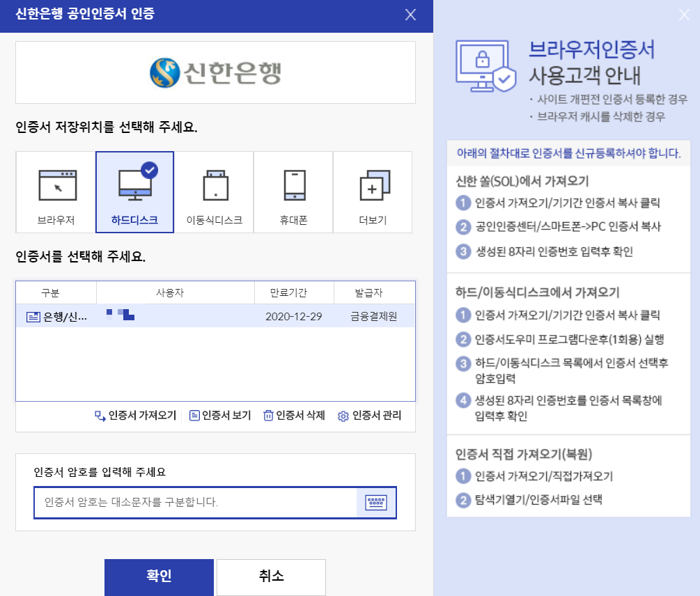Open 인증서 관리 settings
This screenshot has width=700, height=596.
(370, 416)
